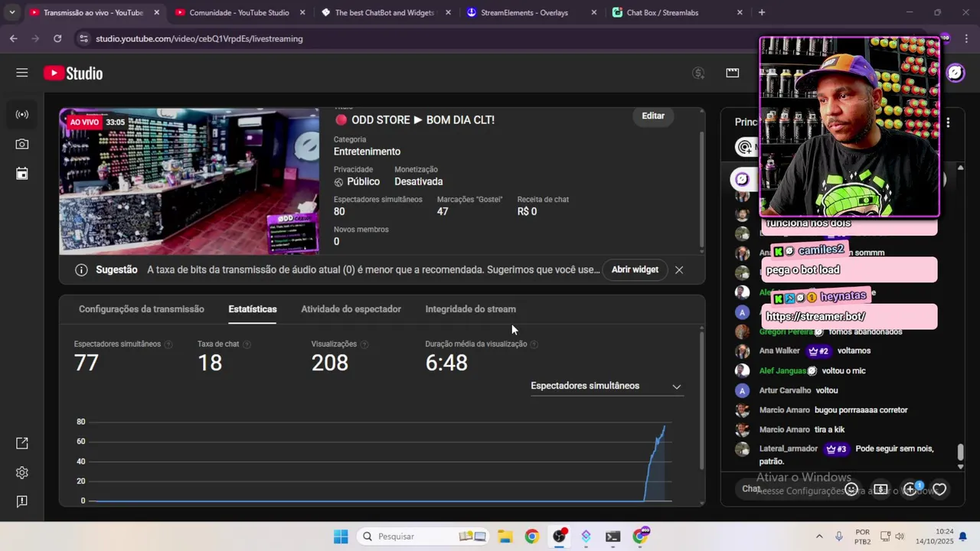The height and width of the screenshot is (551, 980).
Task: Go back with the browser back arrow
Action: coord(14,38)
